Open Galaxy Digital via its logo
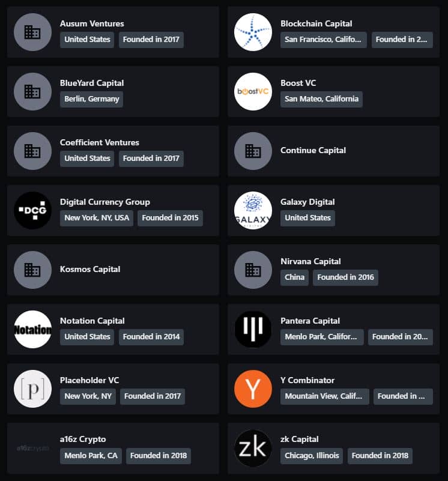The image size is (448, 481). (x=253, y=210)
